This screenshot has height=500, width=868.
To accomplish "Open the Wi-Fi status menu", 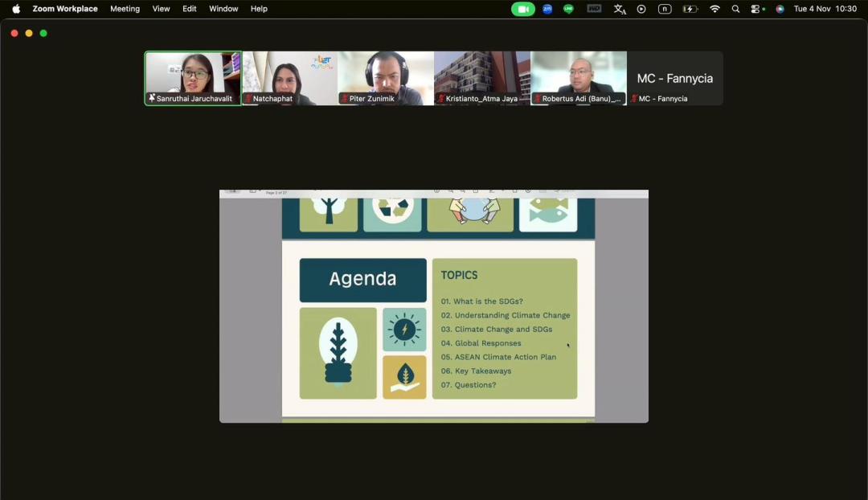I will (714, 9).
